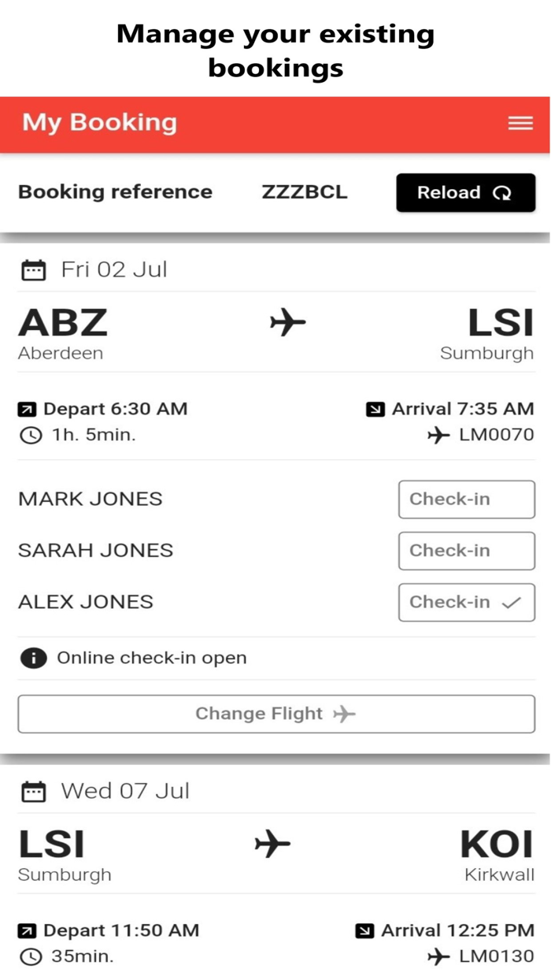Click the airplane icon between LSI and KOI

pyautogui.click(x=272, y=843)
